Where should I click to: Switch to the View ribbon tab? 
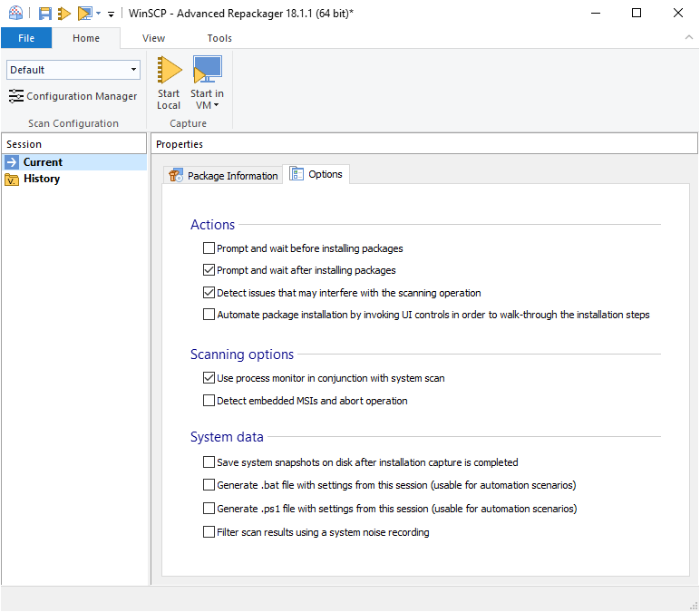(153, 38)
